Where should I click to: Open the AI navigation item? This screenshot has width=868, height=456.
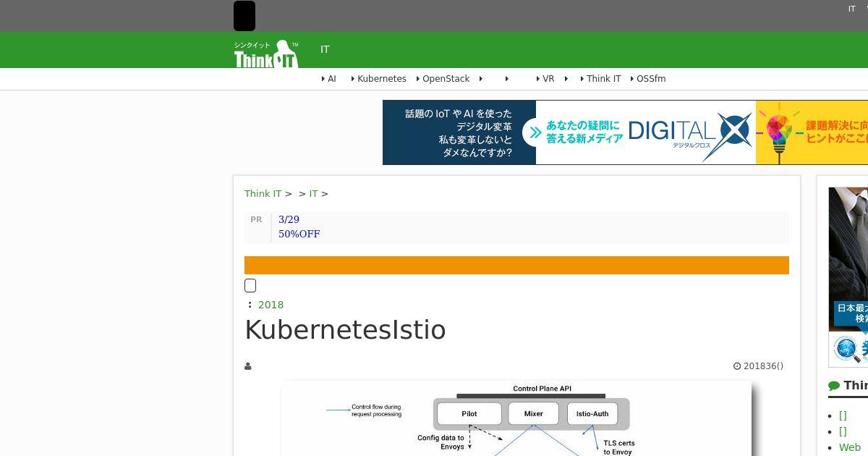(332, 79)
